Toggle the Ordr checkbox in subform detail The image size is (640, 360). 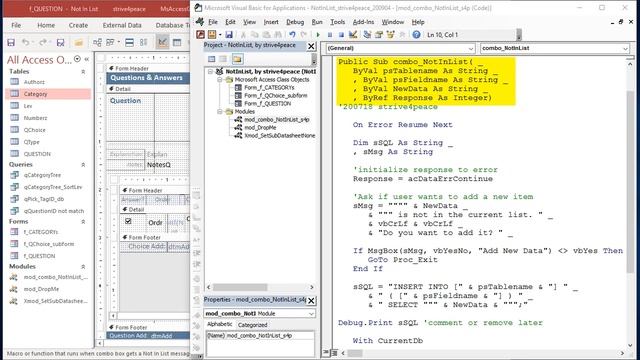(128, 221)
